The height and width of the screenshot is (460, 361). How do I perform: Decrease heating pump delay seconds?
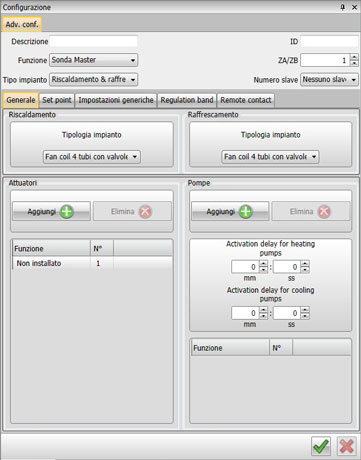pyautogui.click(x=305, y=270)
